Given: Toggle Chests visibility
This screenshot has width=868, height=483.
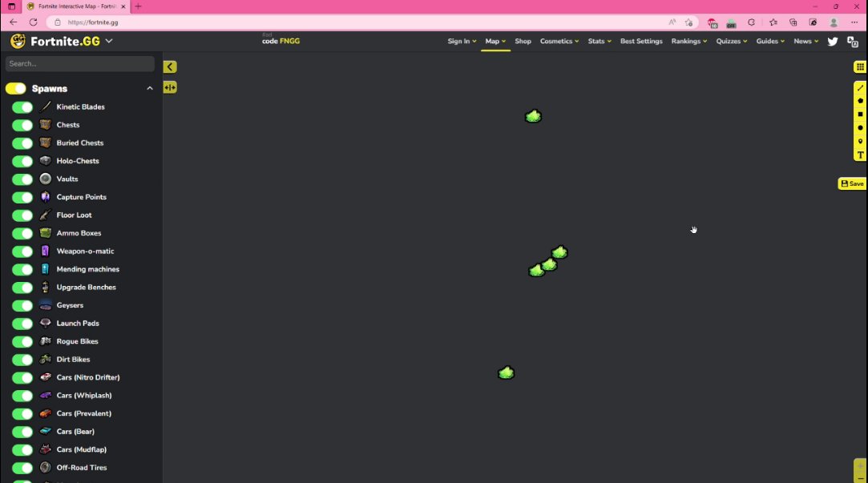Looking at the screenshot, I should (22, 125).
